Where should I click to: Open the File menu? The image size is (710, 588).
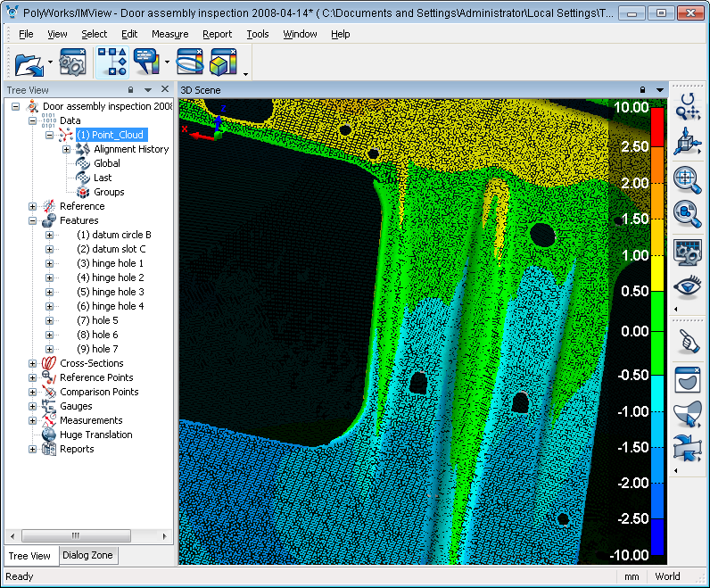click(26, 34)
